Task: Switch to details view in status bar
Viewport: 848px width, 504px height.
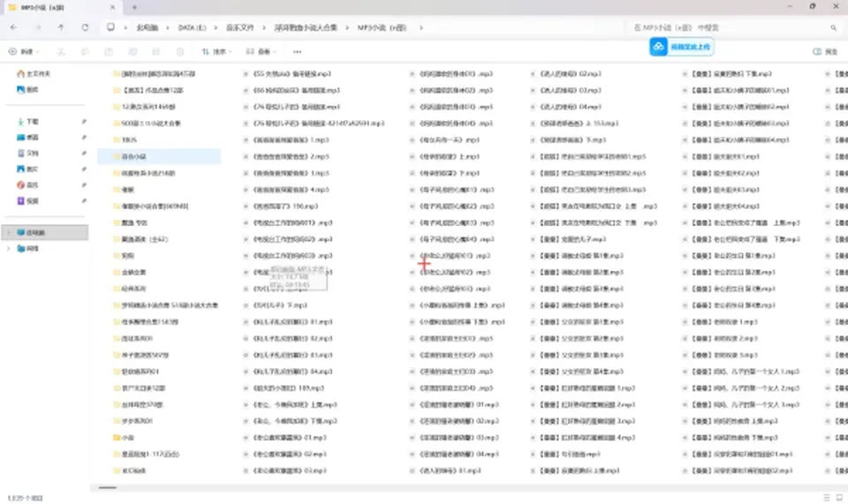Action: click(827, 498)
